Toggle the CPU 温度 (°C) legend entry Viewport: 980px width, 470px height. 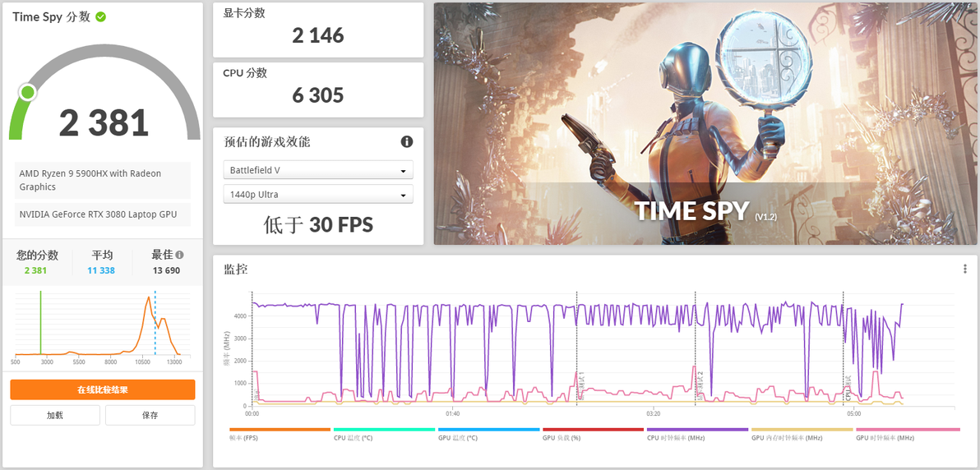coord(385,434)
